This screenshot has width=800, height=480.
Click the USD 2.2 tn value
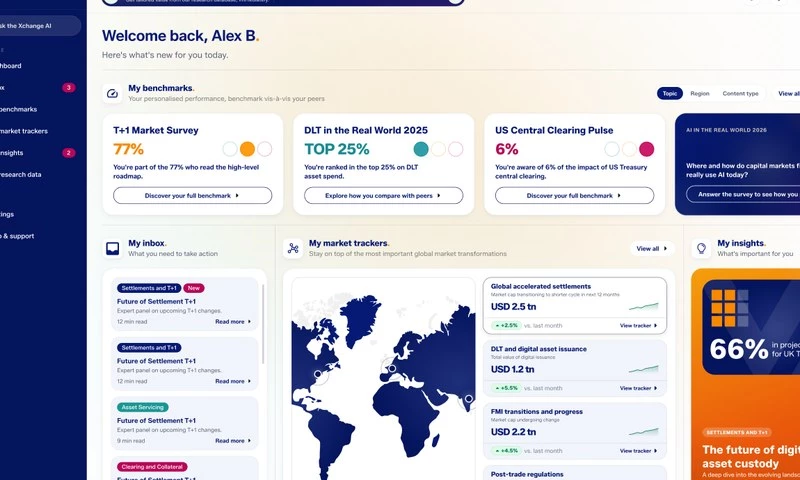[x=513, y=432]
